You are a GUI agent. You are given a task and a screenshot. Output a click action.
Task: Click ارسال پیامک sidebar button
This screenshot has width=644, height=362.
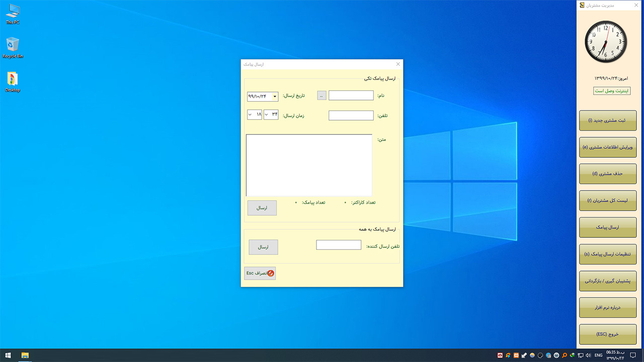(608, 227)
